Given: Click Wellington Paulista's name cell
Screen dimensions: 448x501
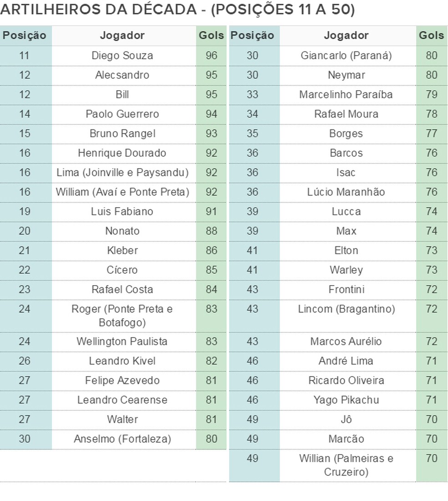Looking at the screenshot, I should pos(122,341).
